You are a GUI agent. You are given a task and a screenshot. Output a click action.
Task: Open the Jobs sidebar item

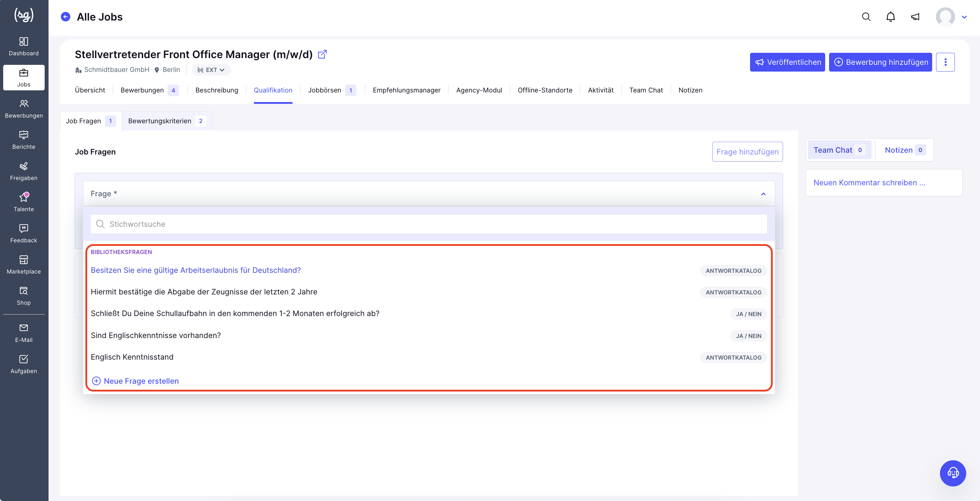24,78
